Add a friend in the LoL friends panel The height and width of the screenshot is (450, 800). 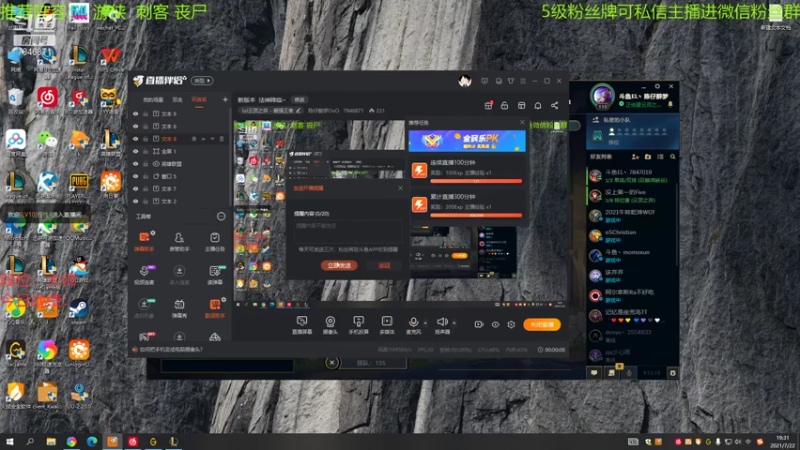click(635, 157)
